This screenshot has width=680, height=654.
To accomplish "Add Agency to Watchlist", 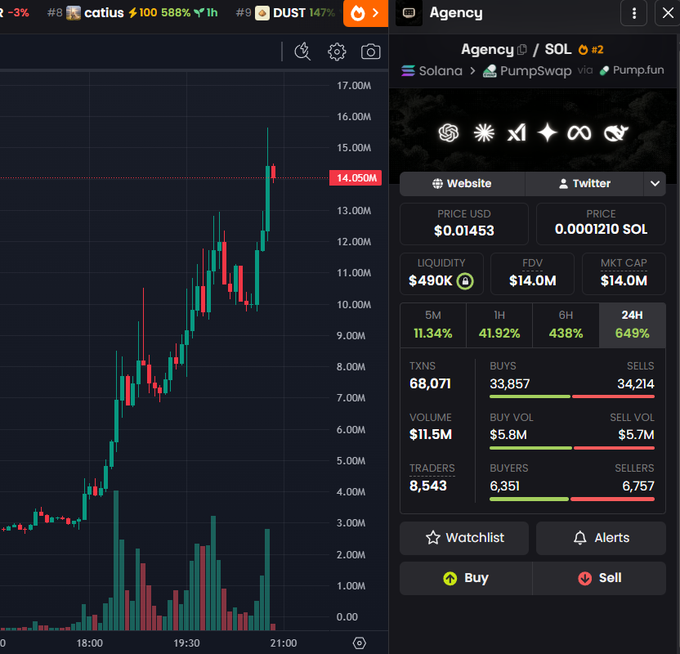I will 464,538.
